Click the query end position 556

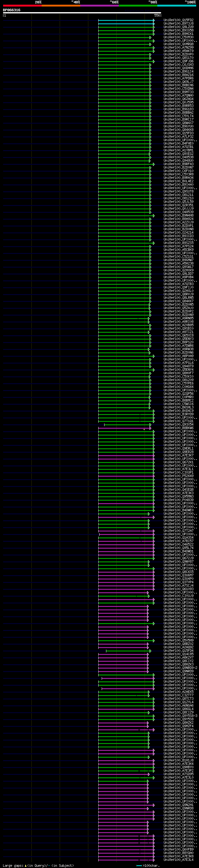pos(157,16)
